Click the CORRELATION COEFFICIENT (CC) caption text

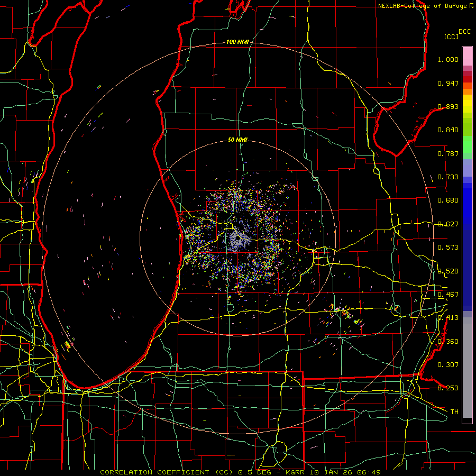point(166,472)
